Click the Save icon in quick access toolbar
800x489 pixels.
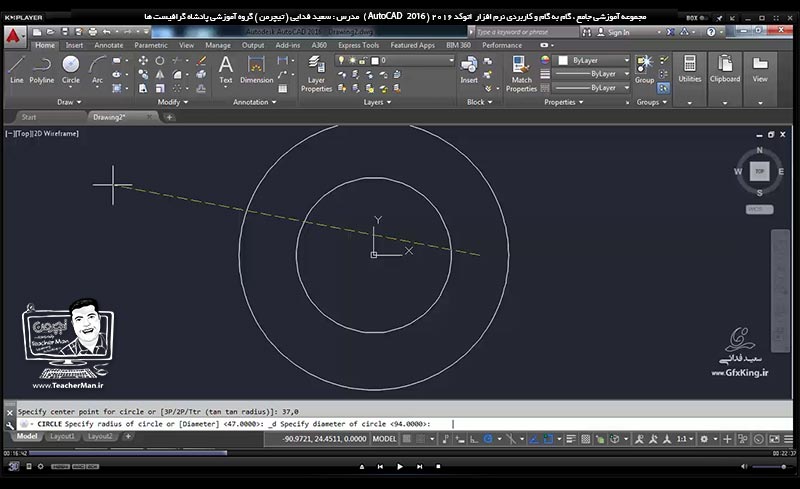tap(65, 32)
